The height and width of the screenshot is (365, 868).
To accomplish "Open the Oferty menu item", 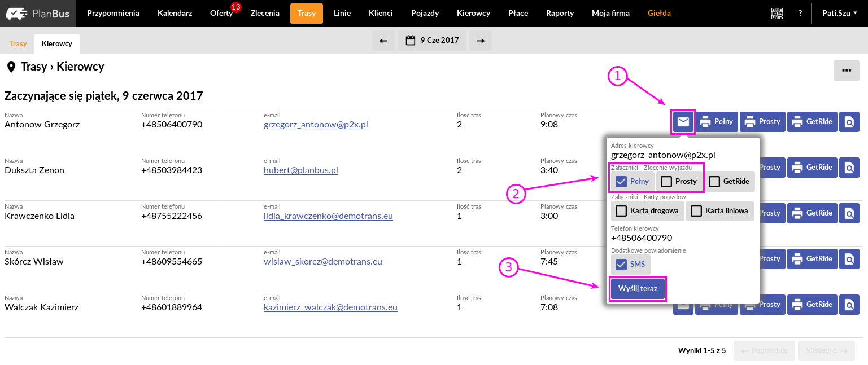I will tap(221, 14).
